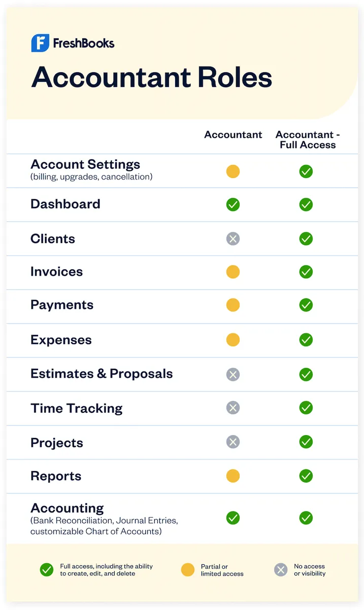Click the Account Settings row label
Image resolution: width=364 pixels, height=610 pixels.
85,165
